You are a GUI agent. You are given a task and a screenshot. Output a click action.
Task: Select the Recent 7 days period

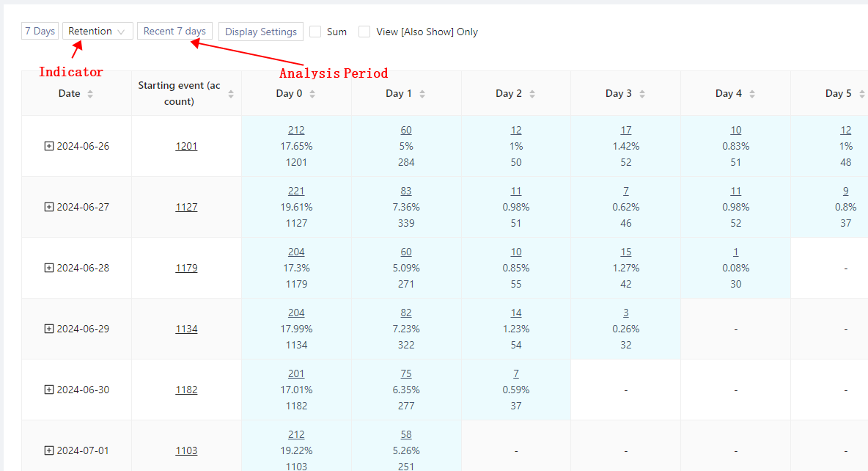(x=174, y=31)
